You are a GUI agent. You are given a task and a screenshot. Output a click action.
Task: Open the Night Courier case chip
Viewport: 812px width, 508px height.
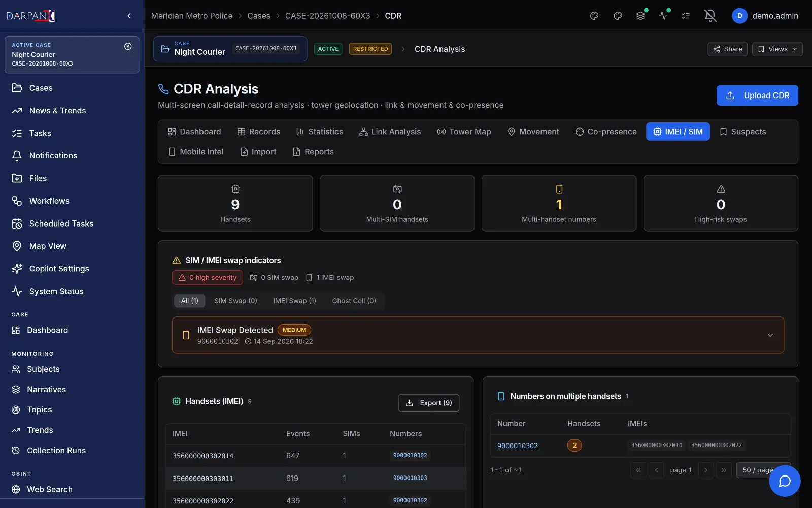230,49
